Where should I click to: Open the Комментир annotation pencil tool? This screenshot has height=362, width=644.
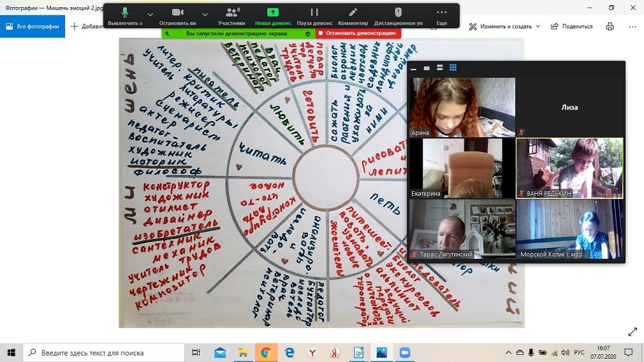click(353, 15)
